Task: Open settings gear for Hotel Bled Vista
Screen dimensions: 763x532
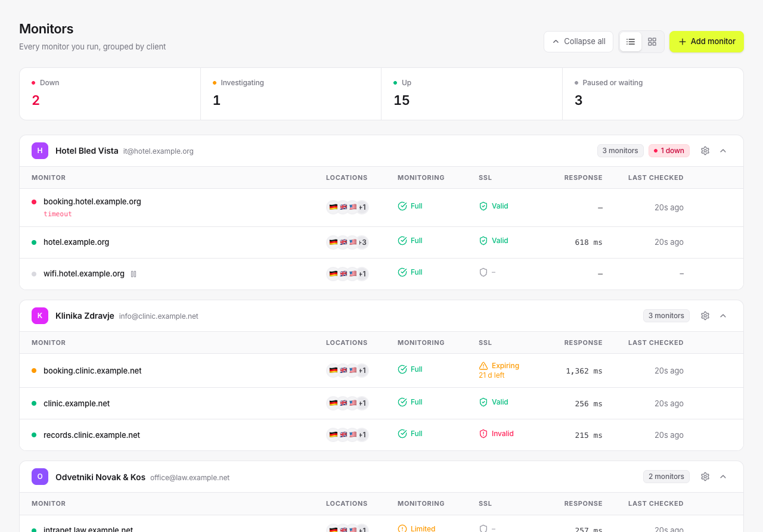Action: click(x=705, y=151)
